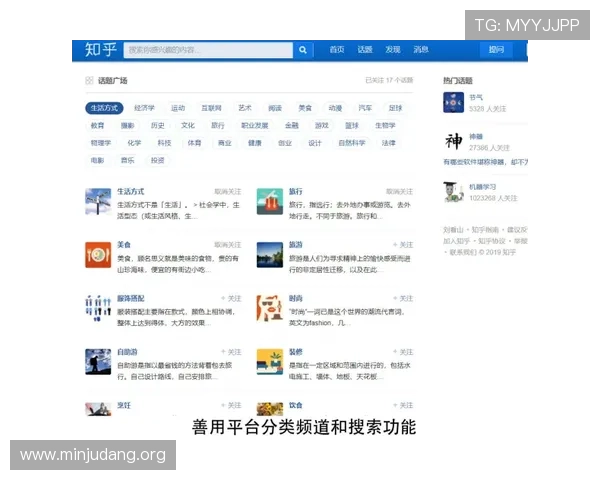600x480 pixels.
Task: Select the 物理学 category tag
Action: tap(101, 143)
